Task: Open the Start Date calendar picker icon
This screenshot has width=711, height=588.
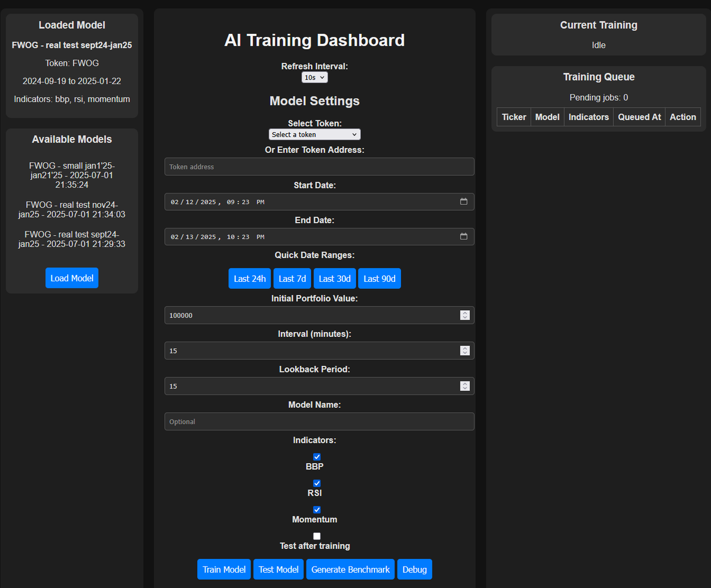Action: (464, 201)
